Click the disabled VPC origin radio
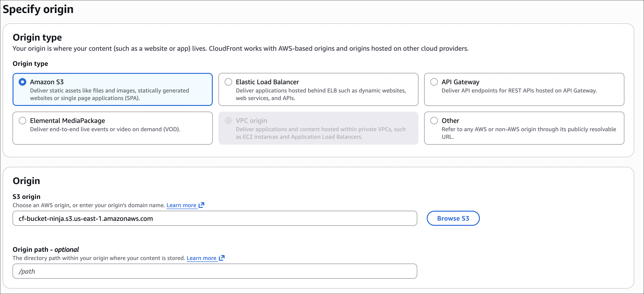644x294 pixels. (x=228, y=121)
